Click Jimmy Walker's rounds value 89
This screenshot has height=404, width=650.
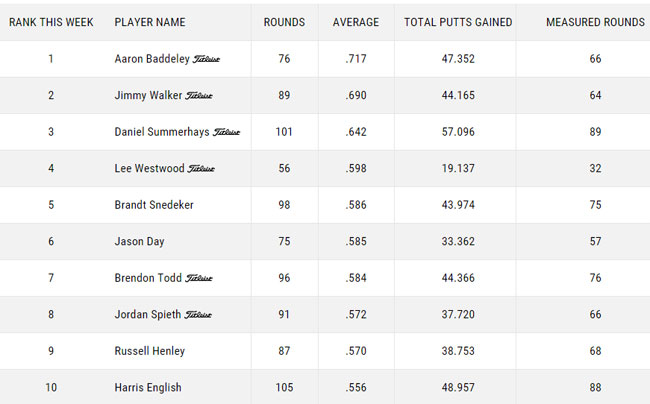point(284,96)
